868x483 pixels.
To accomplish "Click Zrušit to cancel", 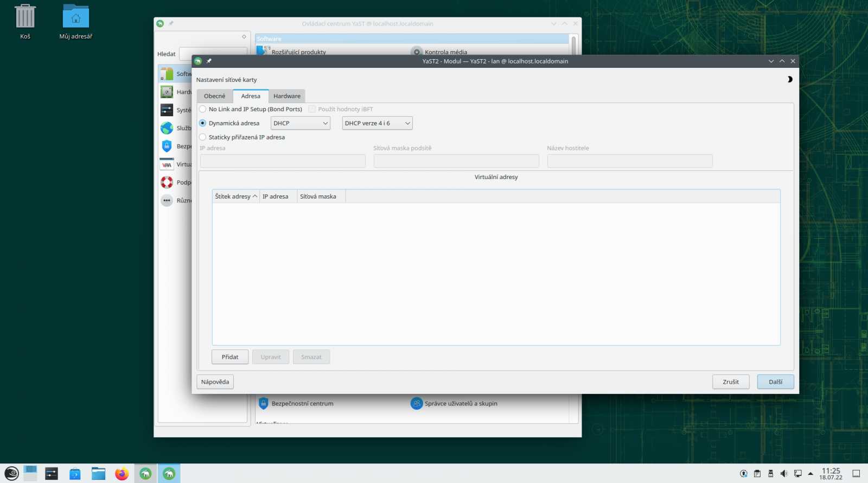I will tap(731, 382).
